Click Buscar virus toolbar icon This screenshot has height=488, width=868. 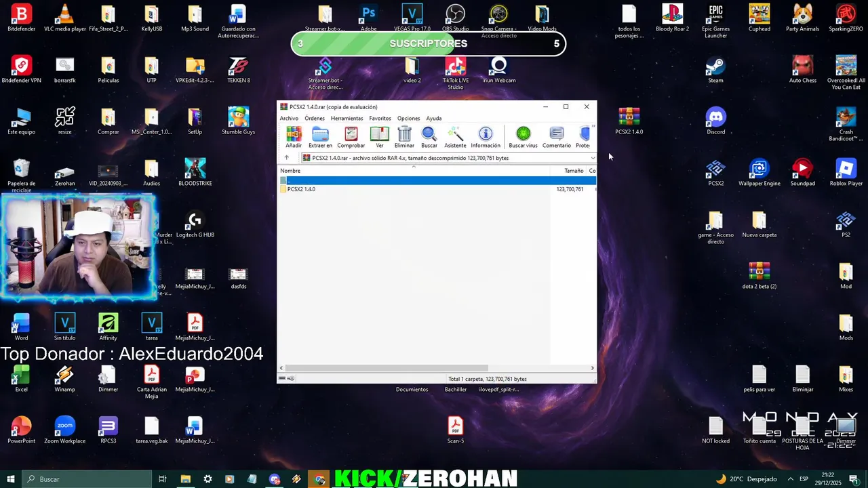[523, 137]
